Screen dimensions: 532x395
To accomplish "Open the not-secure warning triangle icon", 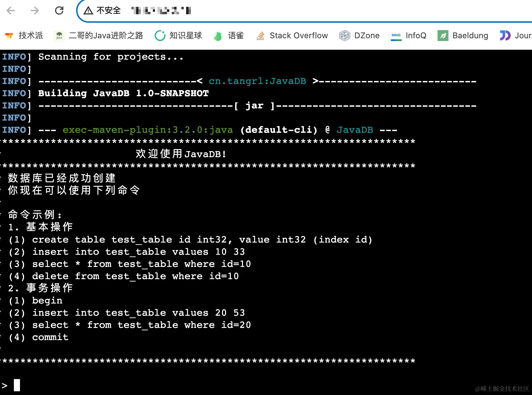I will click(x=88, y=11).
